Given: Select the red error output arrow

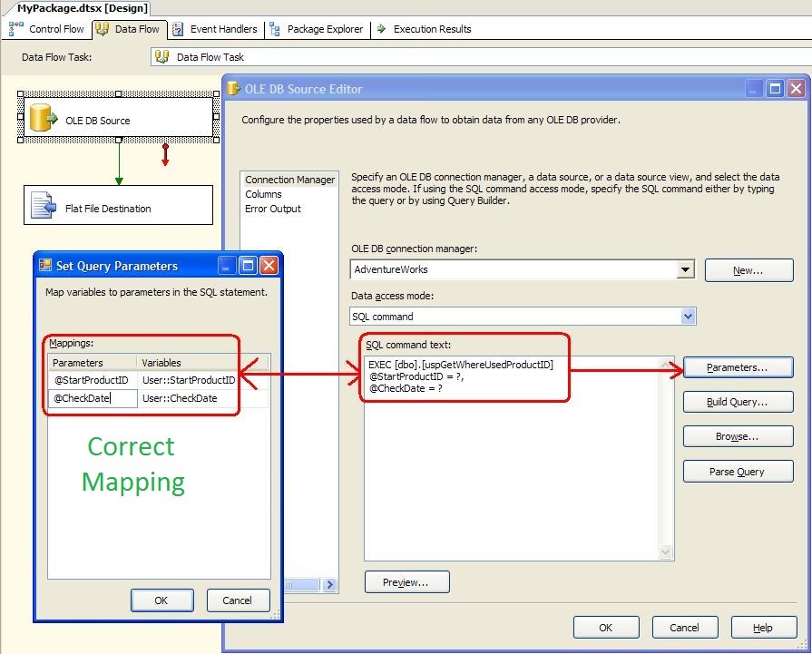Looking at the screenshot, I should coord(164,155).
